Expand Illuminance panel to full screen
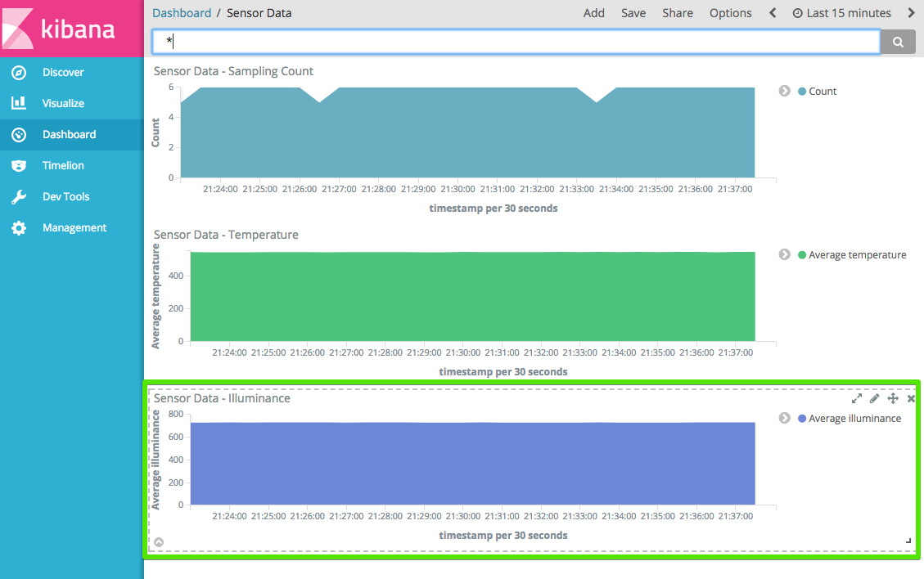Screen dimensions: 924x579 (x=857, y=399)
